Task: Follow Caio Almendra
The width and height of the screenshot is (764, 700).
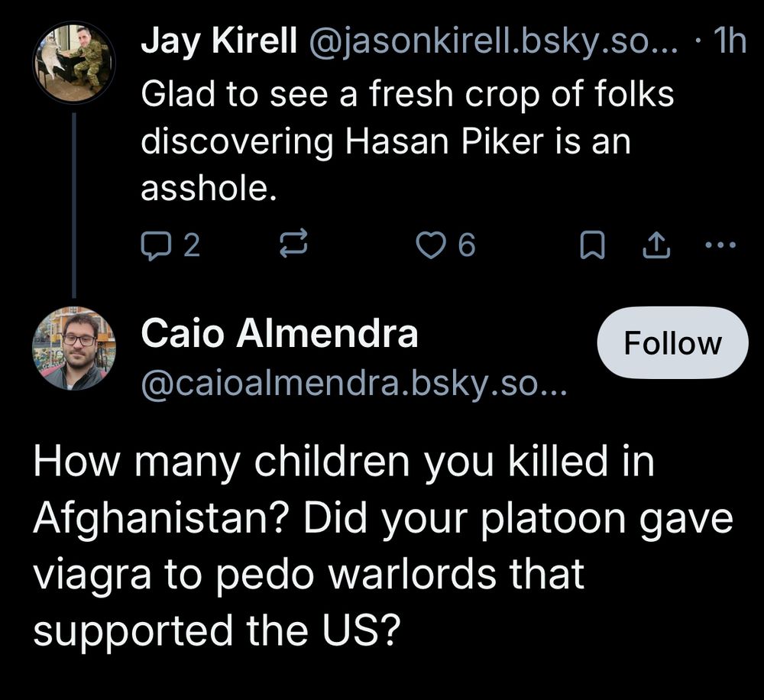Action: coord(672,344)
